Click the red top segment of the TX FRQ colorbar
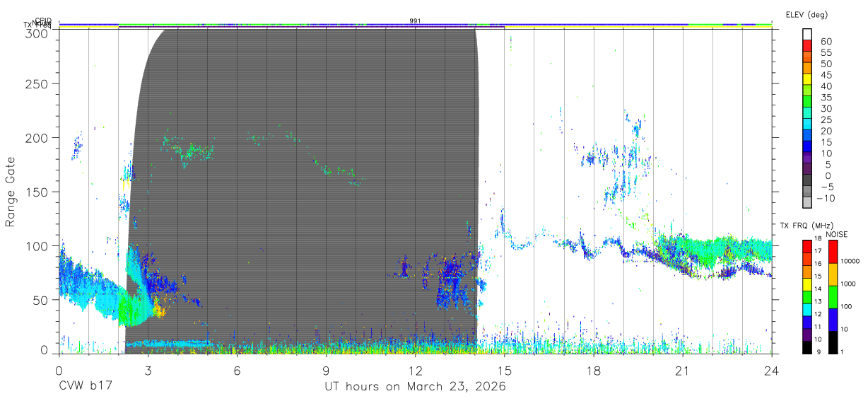Viewport: 868px width, 401px height. tap(808, 246)
